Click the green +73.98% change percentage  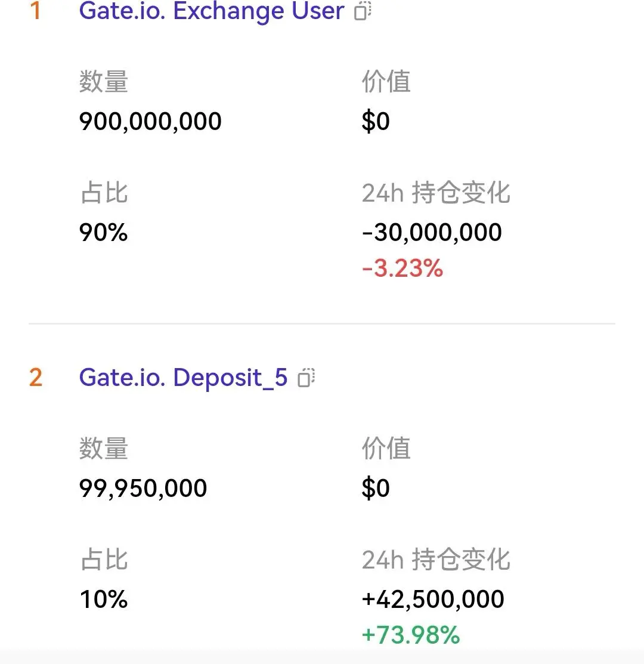pyautogui.click(x=411, y=635)
